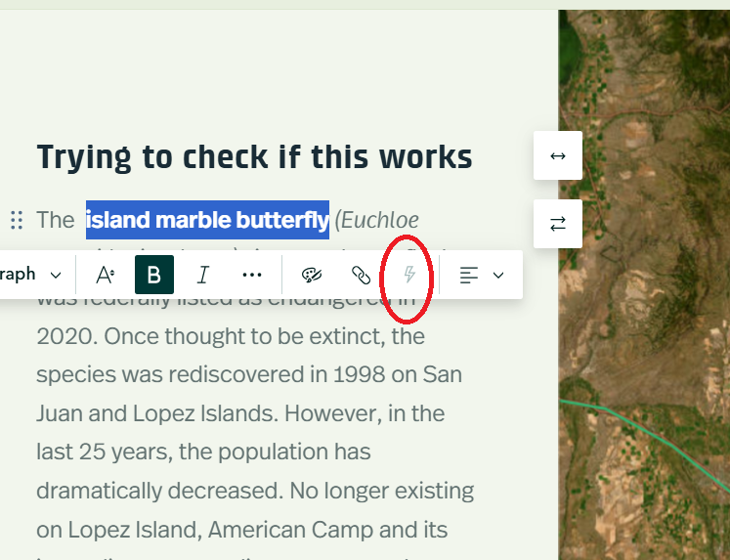Click the italic word "(Euchloe"

click(377, 220)
